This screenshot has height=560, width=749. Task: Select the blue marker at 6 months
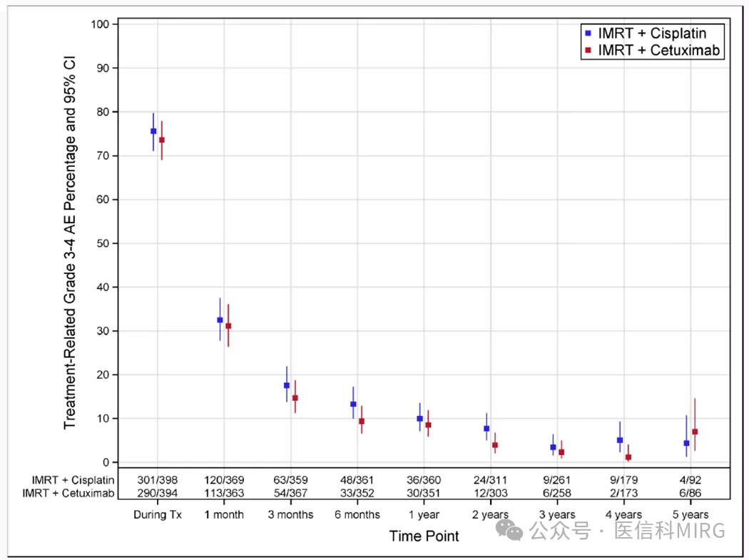point(353,404)
